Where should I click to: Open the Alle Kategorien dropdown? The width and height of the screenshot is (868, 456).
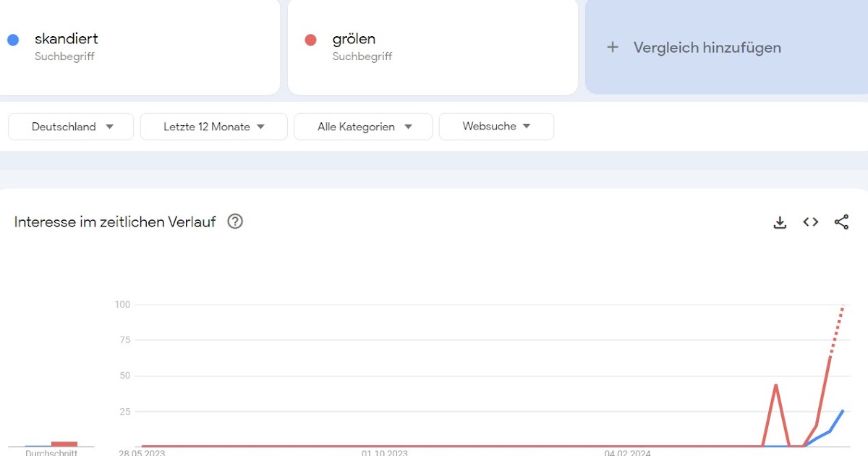pos(363,127)
